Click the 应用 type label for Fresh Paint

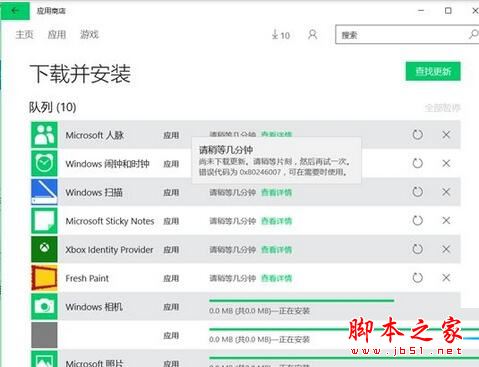pyautogui.click(x=171, y=278)
